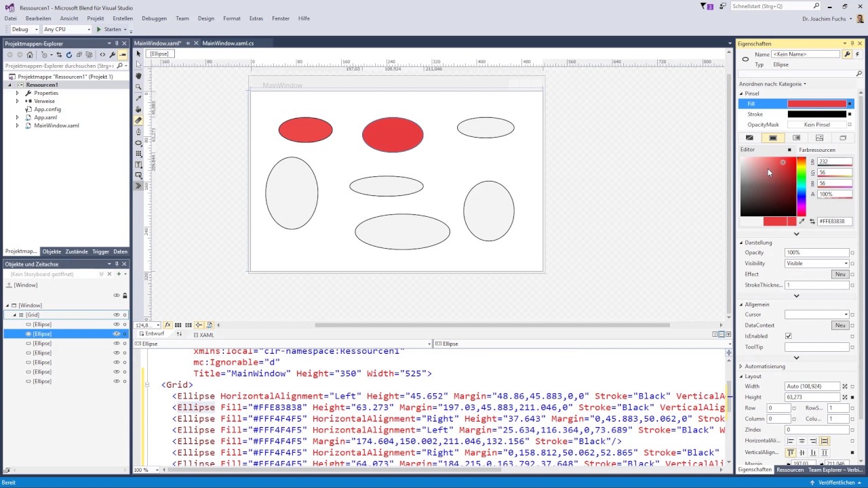868x488 pixels.
Task: Collapse the Darstellung section
Action: [741, 243]
